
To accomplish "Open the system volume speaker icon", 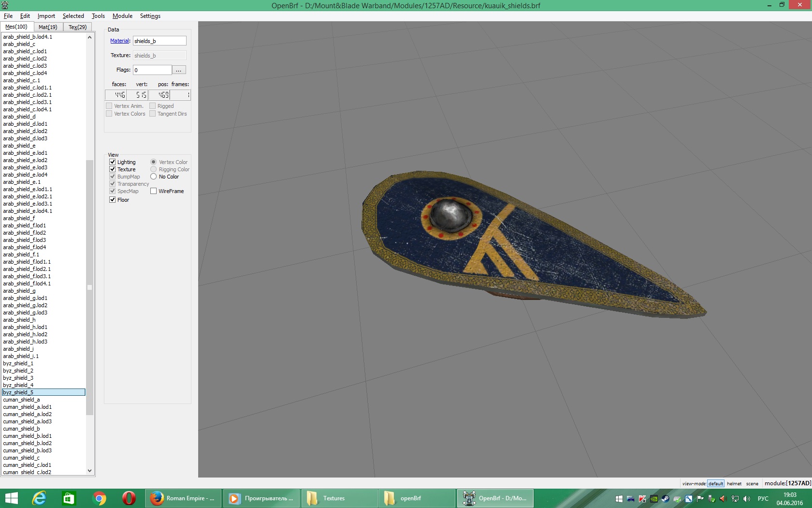I will click(x=747, y=499).
